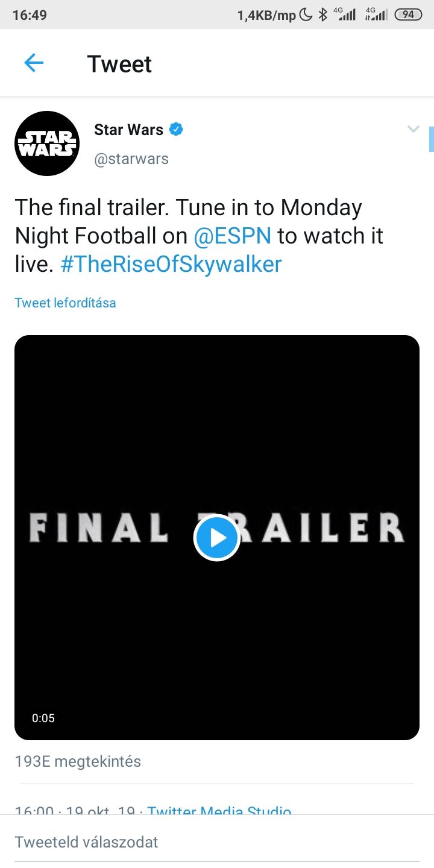Tap the @starwars handle

131,159
